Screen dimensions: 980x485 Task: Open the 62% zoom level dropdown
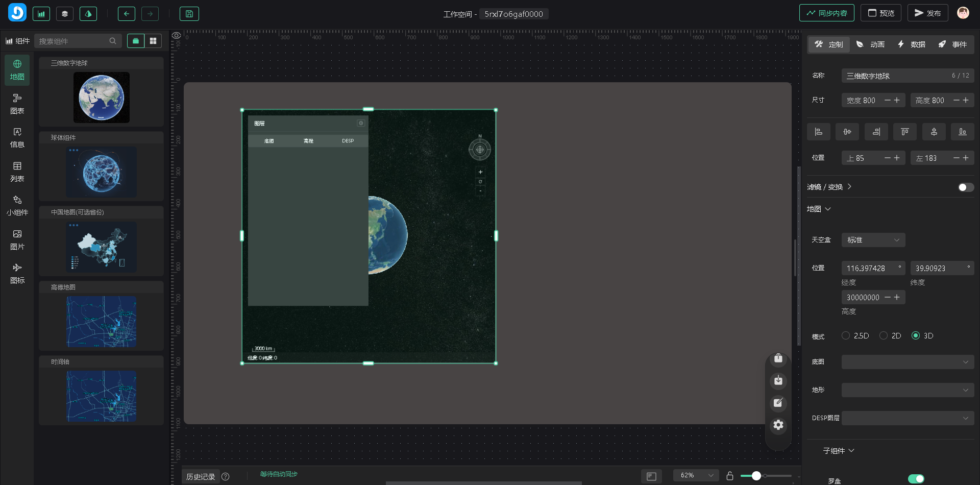(696, 475)
